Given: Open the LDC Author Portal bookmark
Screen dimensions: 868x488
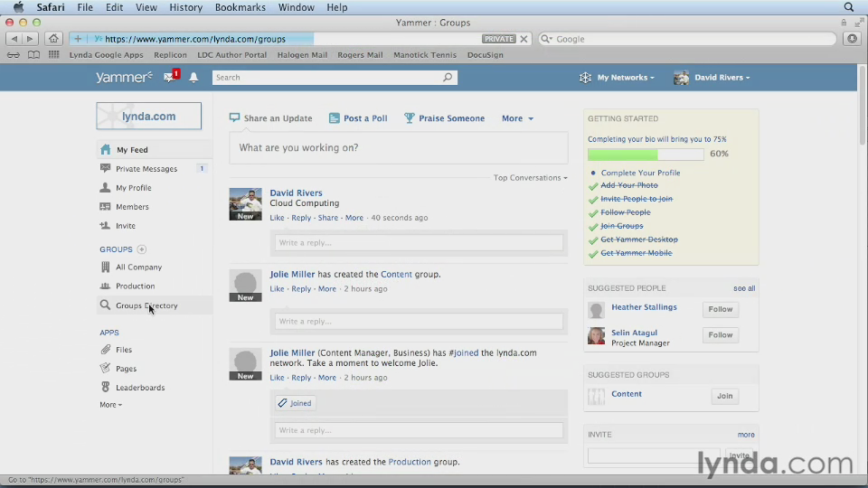Looking at the screenshot, I should [x=232, y=55].
